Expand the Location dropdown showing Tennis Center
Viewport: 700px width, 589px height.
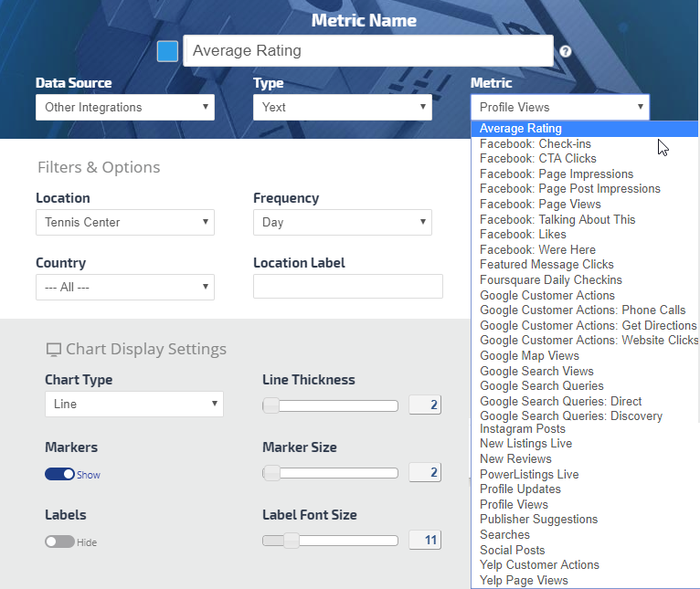(x=124, y=222)
